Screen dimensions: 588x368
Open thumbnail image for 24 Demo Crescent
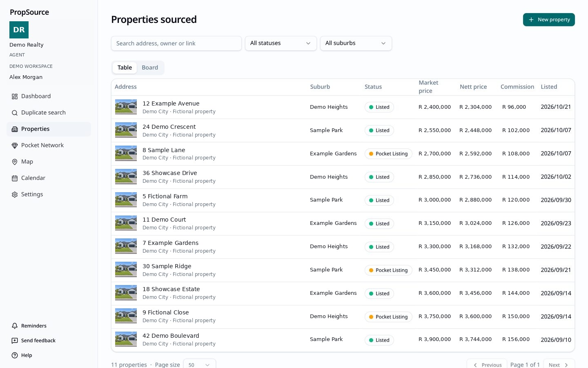point(126,130)
